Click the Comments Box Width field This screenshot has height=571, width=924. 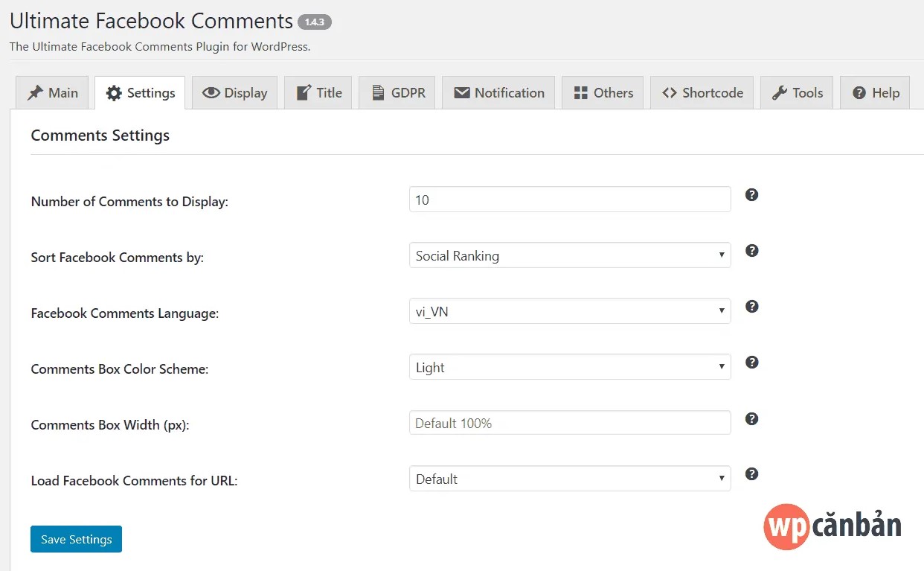tap(569, 423)
